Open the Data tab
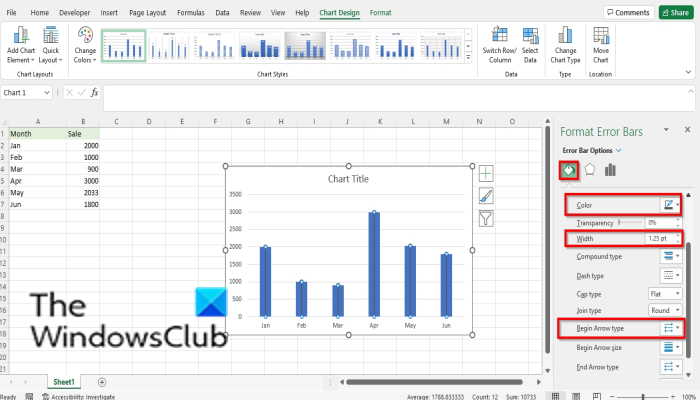The width and height of the screenshot is (700, 400). [x=222, y=12]
